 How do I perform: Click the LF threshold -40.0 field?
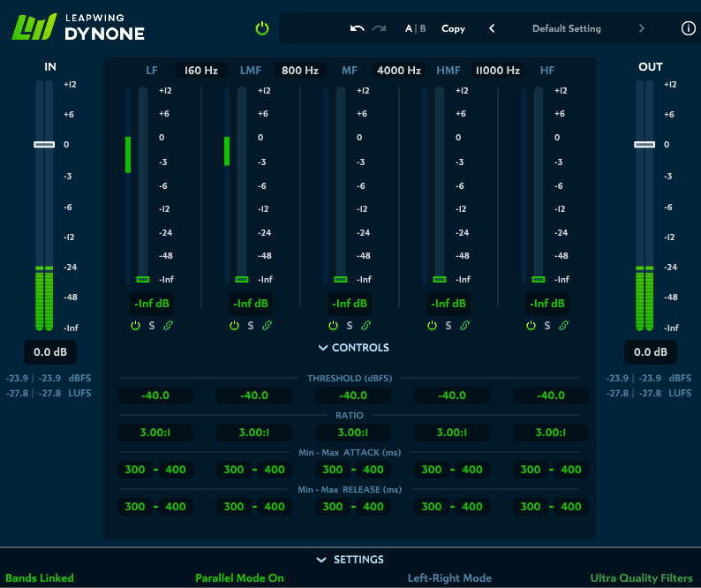[155, 396]
